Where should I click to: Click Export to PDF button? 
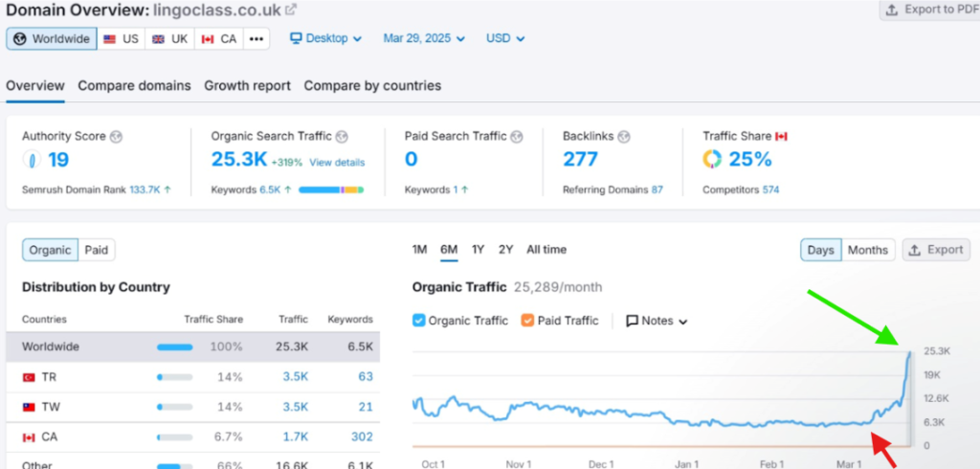click(x=931, y=10)
